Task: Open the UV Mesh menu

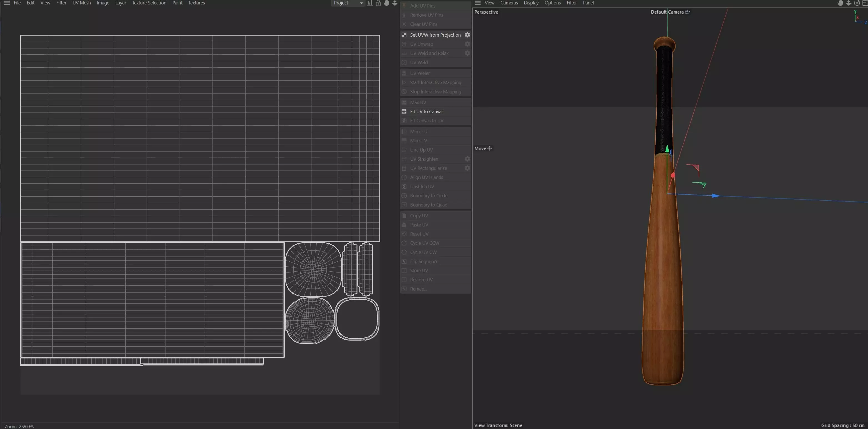Action: [82, 3]
